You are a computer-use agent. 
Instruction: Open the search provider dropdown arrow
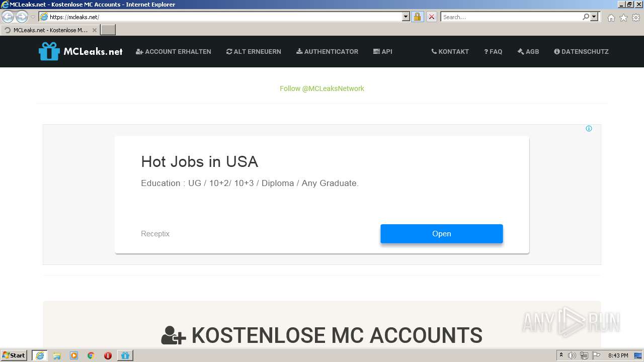[594, 17]
